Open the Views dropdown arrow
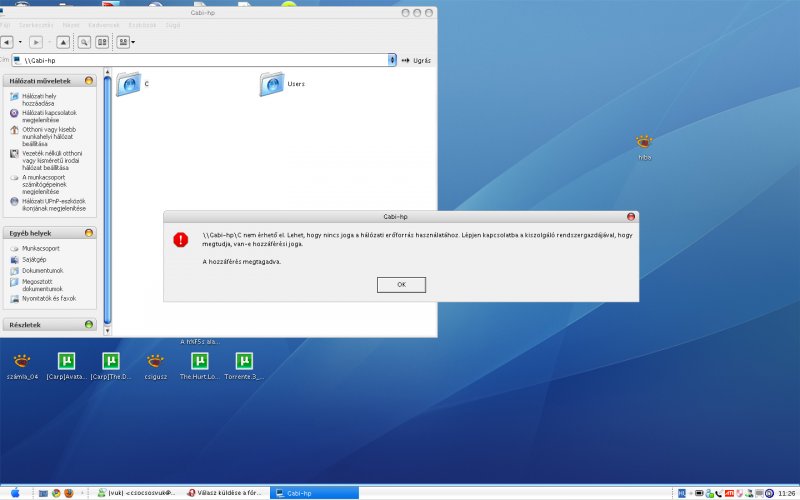 tap(133, 42)
